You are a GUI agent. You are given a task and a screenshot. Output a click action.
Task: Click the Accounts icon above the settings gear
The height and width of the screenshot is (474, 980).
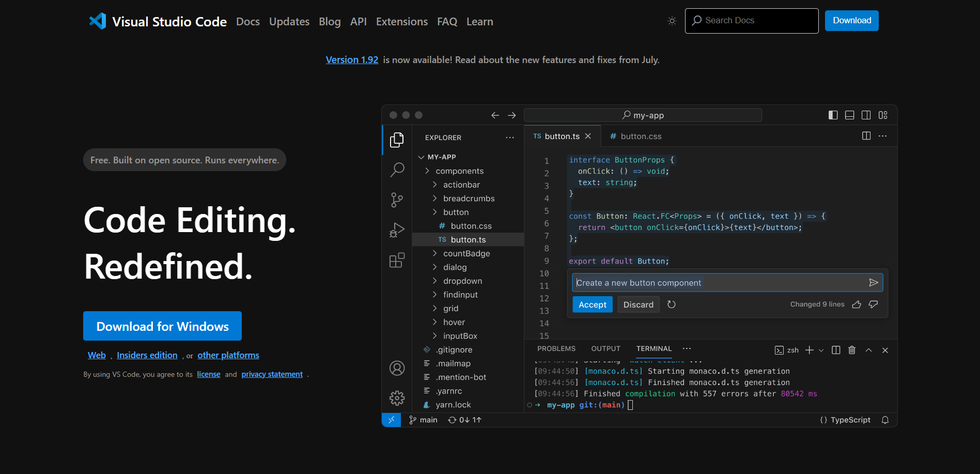tap(397, 368)
